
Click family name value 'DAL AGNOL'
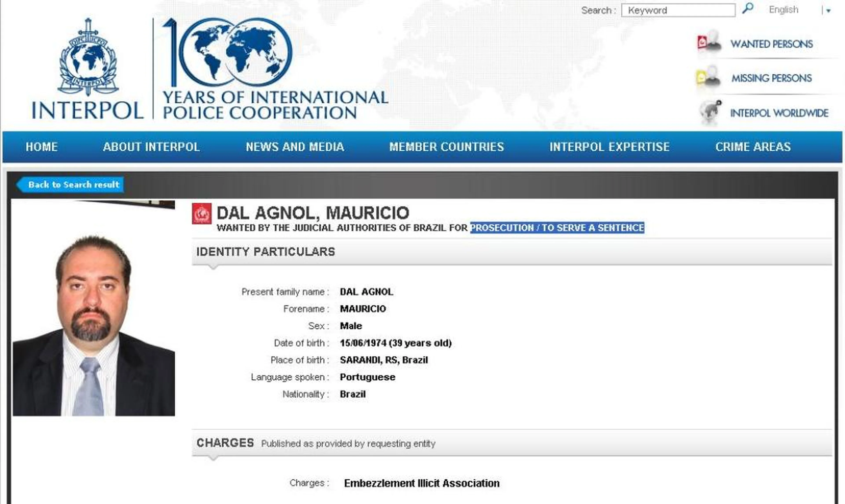point(366,292)
